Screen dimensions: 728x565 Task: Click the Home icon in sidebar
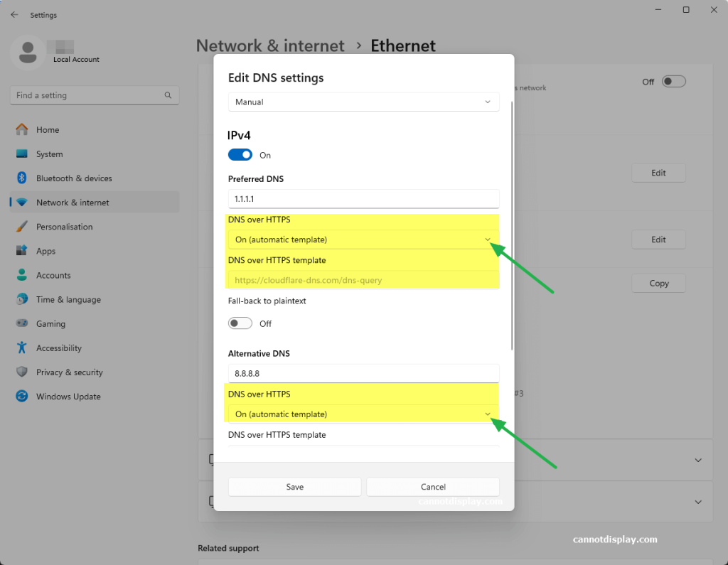tap(22, 130)
